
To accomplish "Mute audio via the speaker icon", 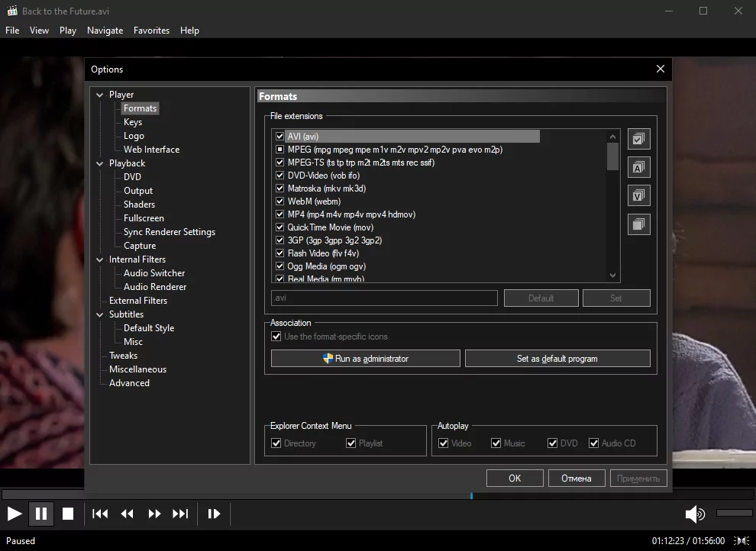I will [x=695, y=514].
